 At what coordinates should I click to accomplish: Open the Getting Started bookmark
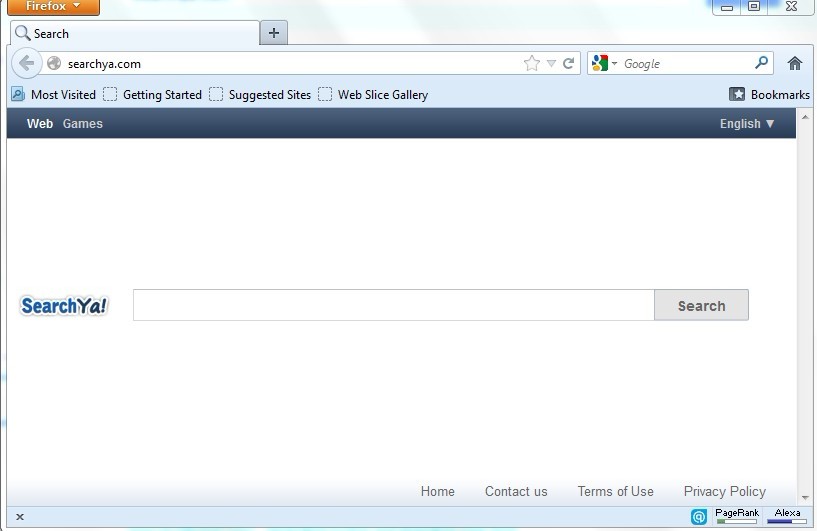tap(152, 94)
